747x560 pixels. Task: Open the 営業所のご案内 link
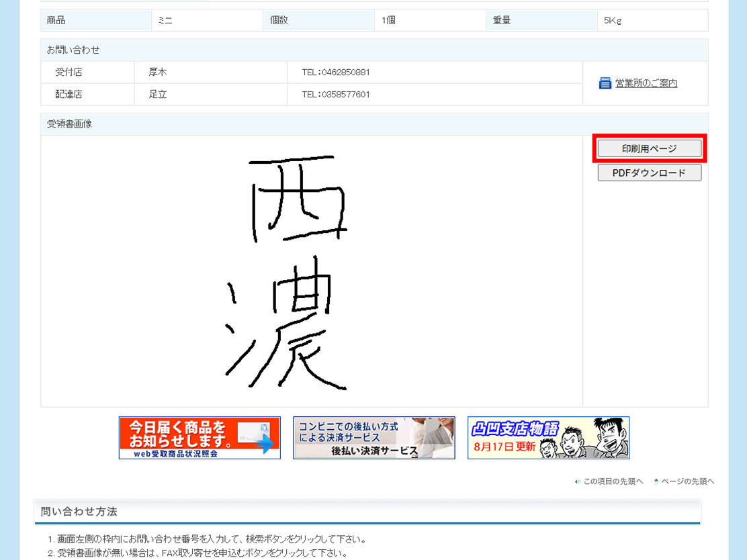point(646,83)
